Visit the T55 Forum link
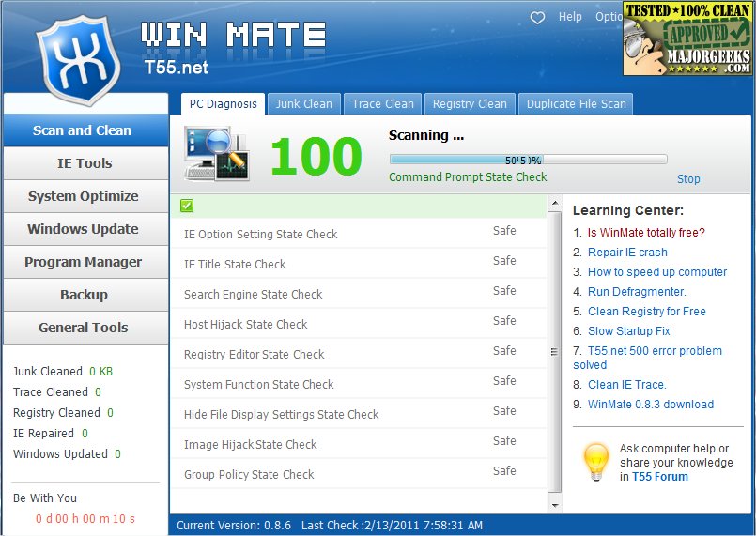756x536 pixels. click(x=659, y=477)
